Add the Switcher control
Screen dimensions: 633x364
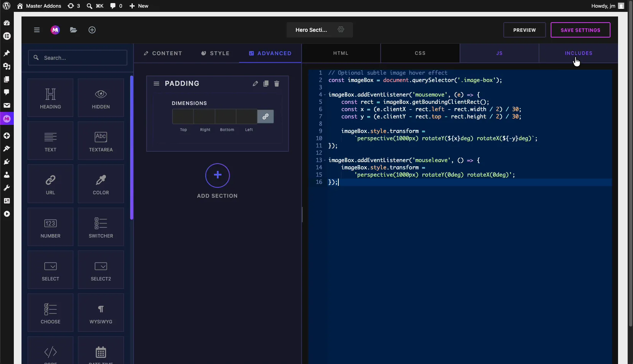101,227
